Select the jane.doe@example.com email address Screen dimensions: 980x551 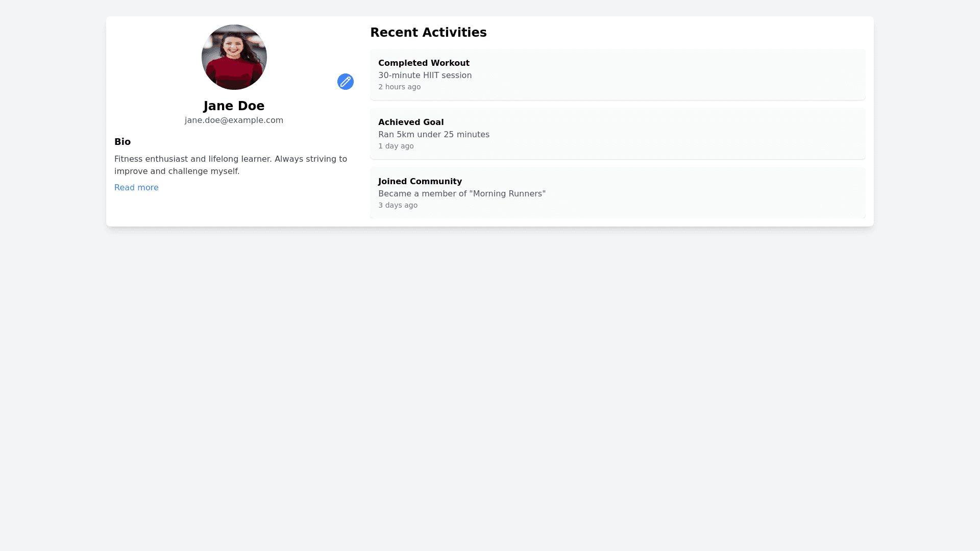[x=234, y=120]
